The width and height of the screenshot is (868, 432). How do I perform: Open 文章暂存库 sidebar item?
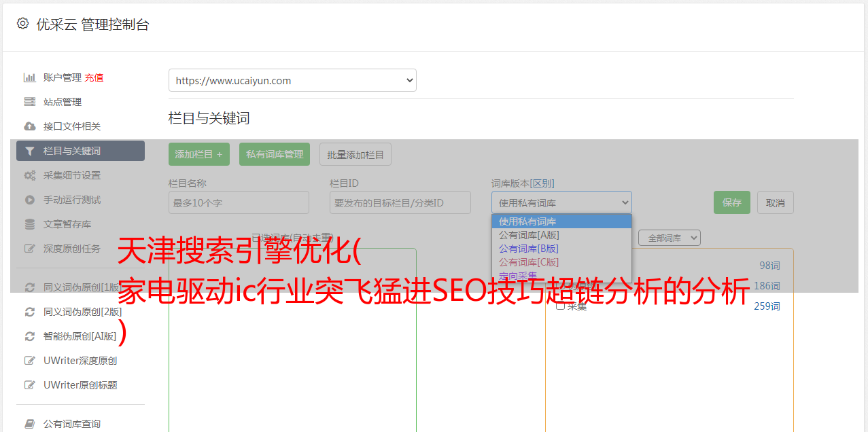point(67,224)
